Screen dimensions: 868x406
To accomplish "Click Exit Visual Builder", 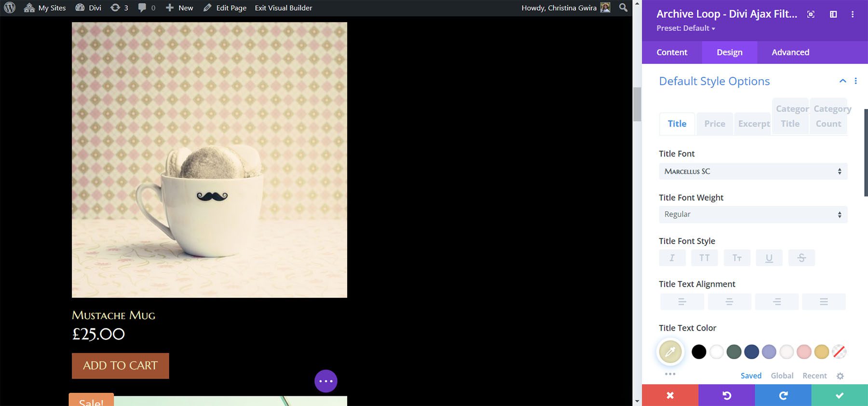I will coord(284,8).
